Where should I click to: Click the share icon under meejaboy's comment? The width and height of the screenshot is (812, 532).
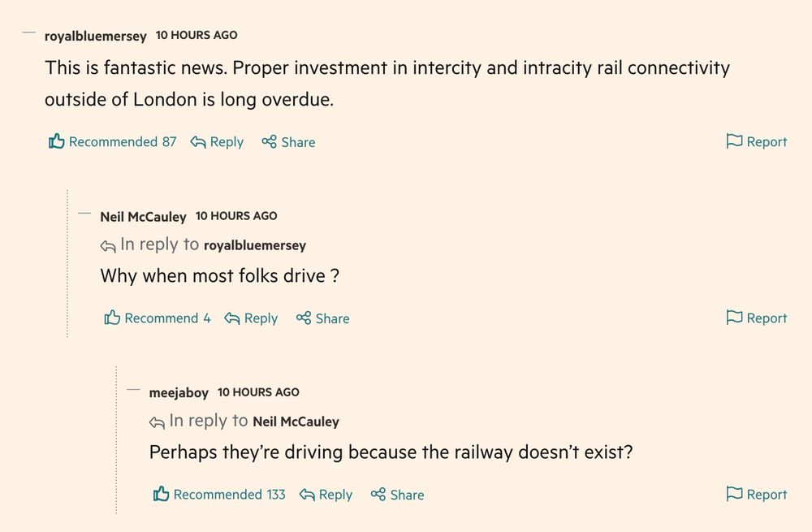[378, 495]
